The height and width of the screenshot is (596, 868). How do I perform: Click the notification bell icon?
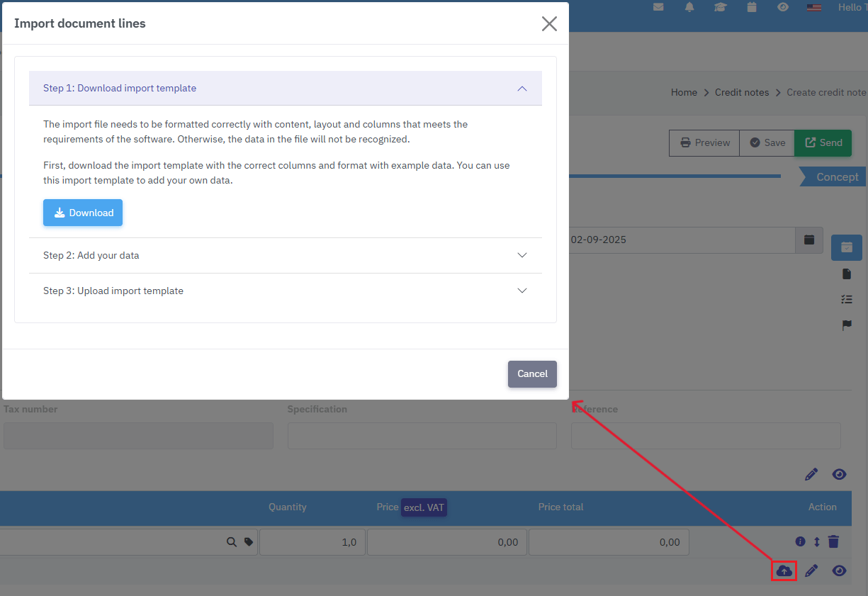(x=689, y=7)
